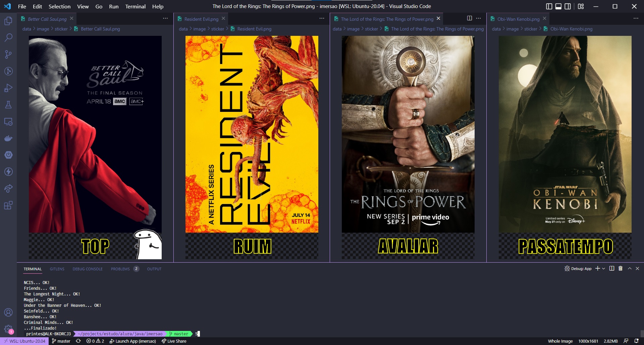
Task: Open more actions for Rings of Power editor group
Action: point(479,18)
